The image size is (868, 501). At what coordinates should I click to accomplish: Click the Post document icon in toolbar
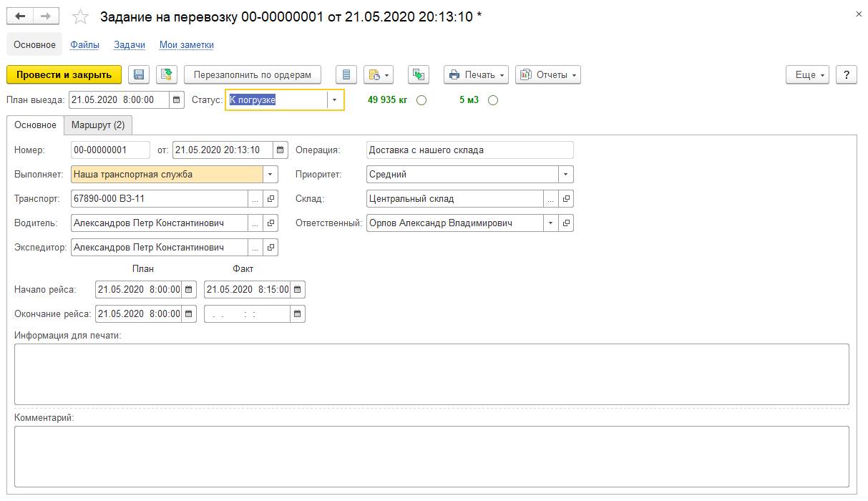pos(167,74)
